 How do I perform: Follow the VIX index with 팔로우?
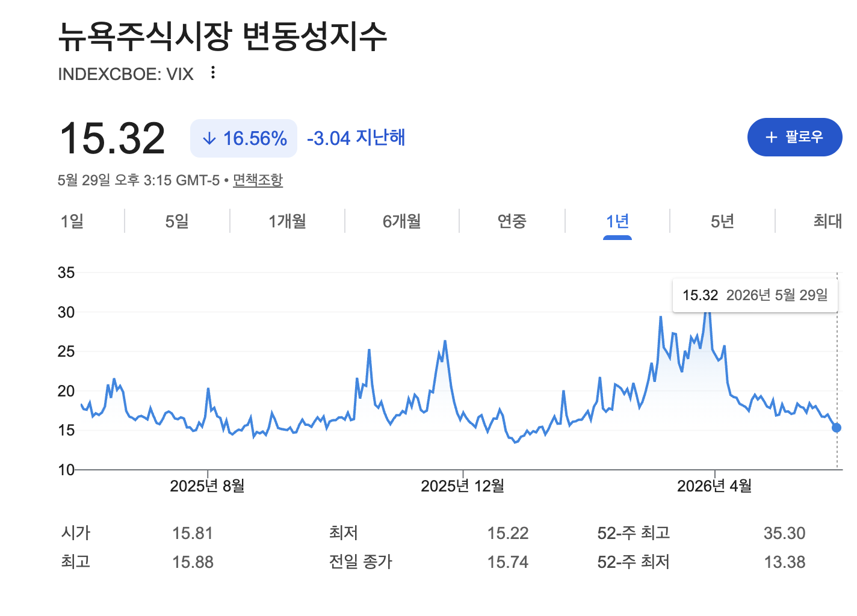point(795,137)
